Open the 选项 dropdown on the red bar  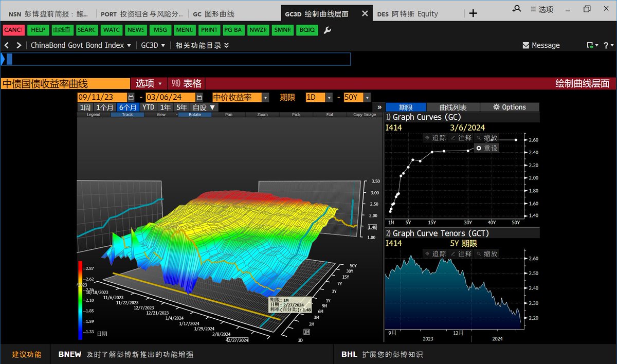149,83
